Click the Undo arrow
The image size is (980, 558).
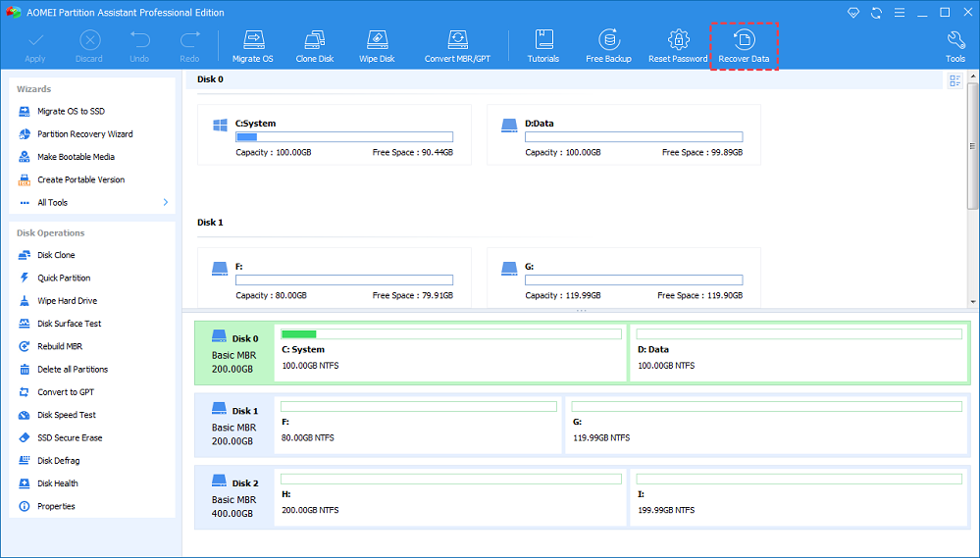click(139, 46)
